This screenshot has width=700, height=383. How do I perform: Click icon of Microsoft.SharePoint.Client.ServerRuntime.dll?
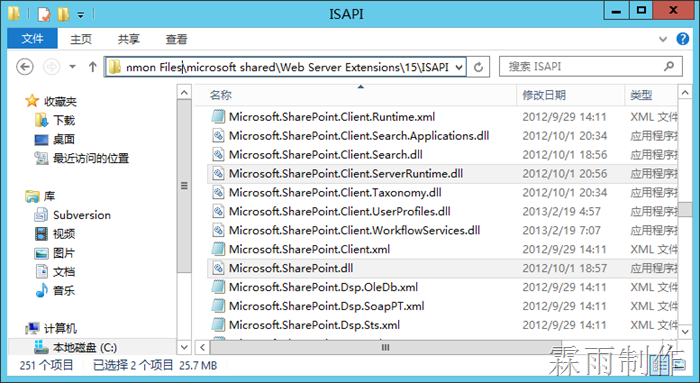[218, 174]
